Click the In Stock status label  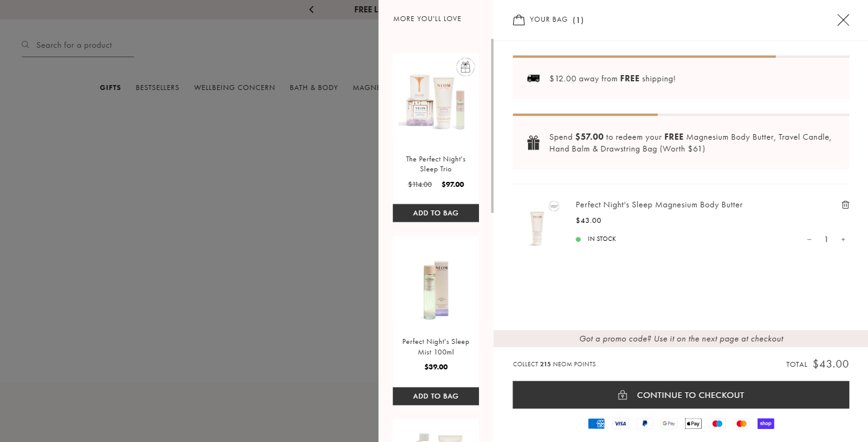click(602, 239)
